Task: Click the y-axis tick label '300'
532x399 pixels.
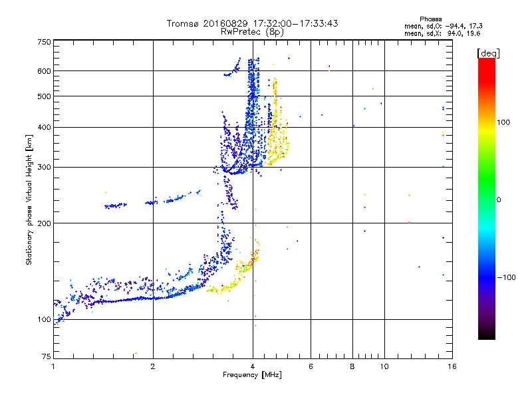Action: pyautogui.click(x=44, y=168)
